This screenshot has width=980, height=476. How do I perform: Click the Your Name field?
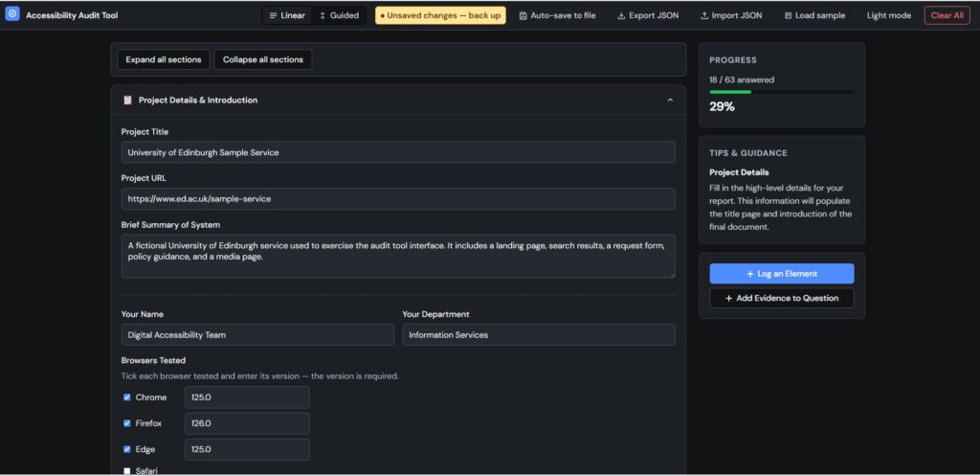[x=257, y=334]
